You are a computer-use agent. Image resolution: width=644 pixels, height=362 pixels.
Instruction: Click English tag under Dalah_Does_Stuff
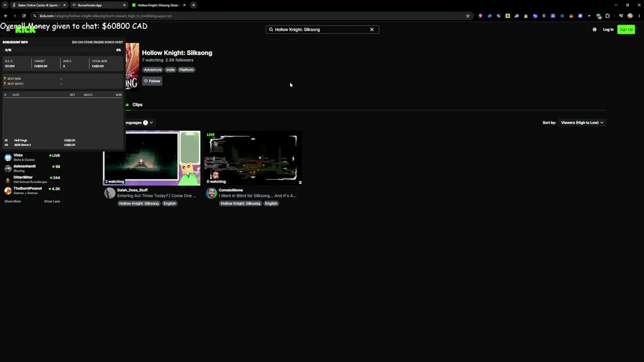[170, 203]
